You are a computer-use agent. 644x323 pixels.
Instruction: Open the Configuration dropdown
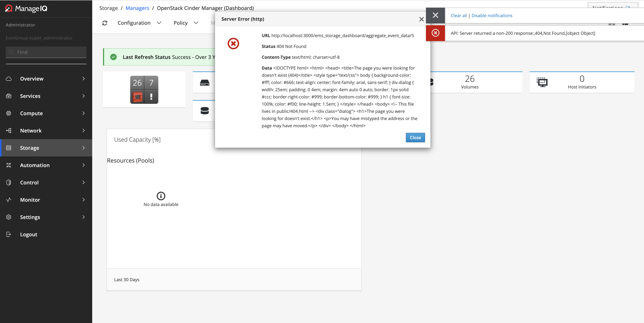[x=139, y=23]
